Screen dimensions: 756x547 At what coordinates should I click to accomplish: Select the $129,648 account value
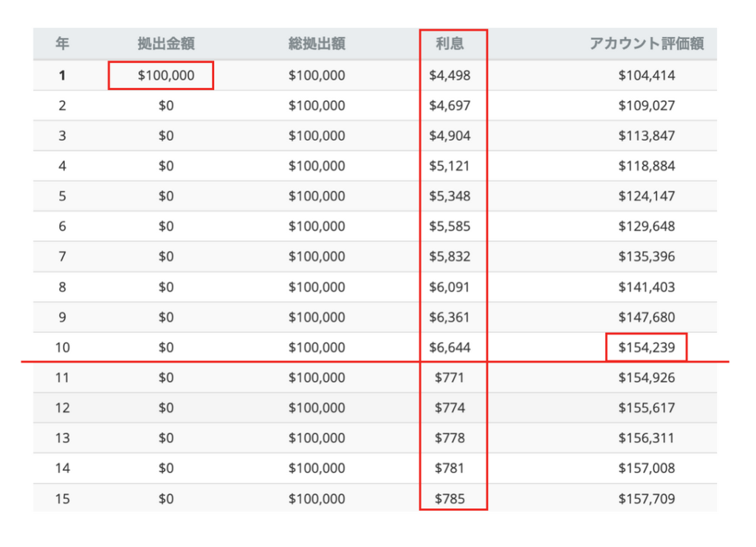coord(647,227)
